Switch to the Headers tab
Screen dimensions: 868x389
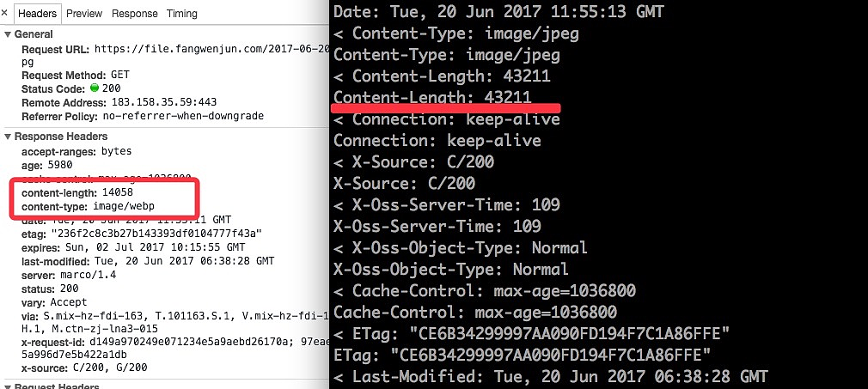37,14
